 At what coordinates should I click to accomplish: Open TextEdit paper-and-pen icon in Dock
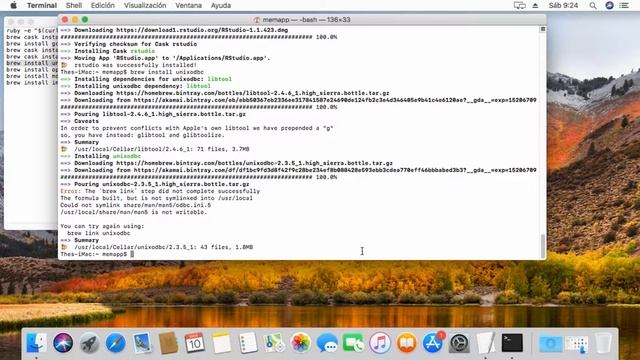[x=486, y=342]
